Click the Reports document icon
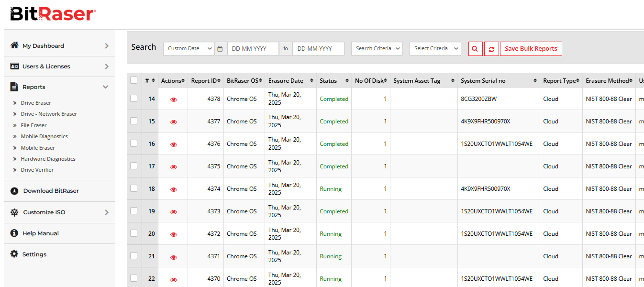Viewport: 644px width, 287px height. pos(14,87)
